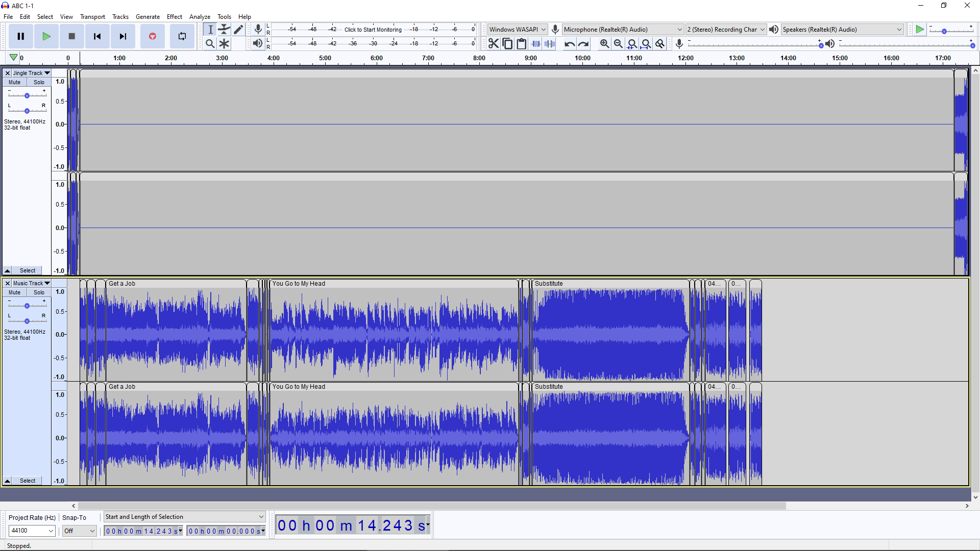The width and height of the screenshot is (980, 551).
Task: Click the You Go to My Head clip title
Action: 299,284
